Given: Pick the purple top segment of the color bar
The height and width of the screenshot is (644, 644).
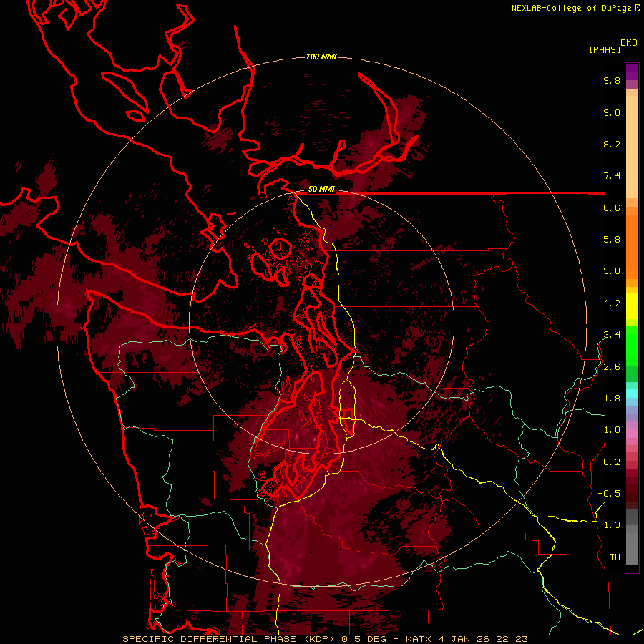Looking at the screenshot, I should coord(632,72).
